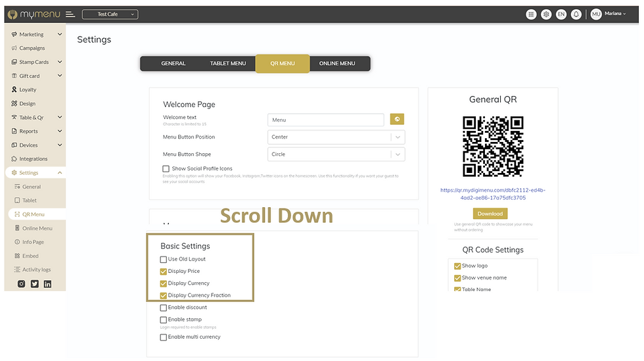The image size is (644, 361).
Task: Open Menu Button Position dropdown
Action: [336, 137]
